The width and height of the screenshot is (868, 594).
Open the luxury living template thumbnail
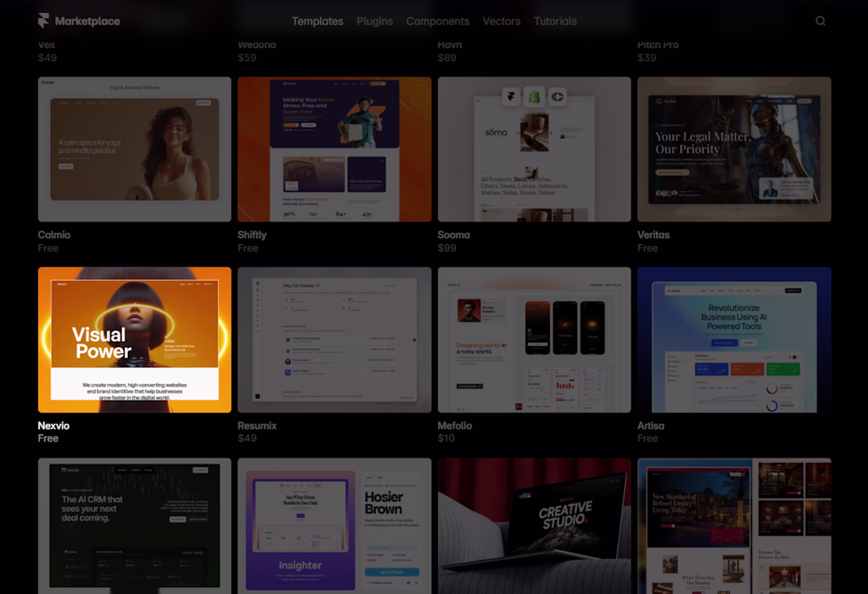[734, 526]
